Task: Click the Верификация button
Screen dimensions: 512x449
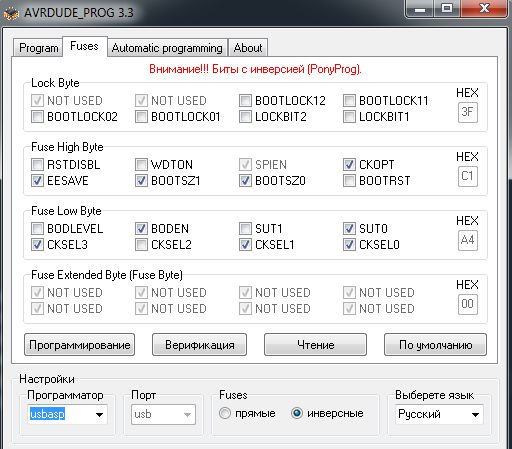Action: point(200,345)
